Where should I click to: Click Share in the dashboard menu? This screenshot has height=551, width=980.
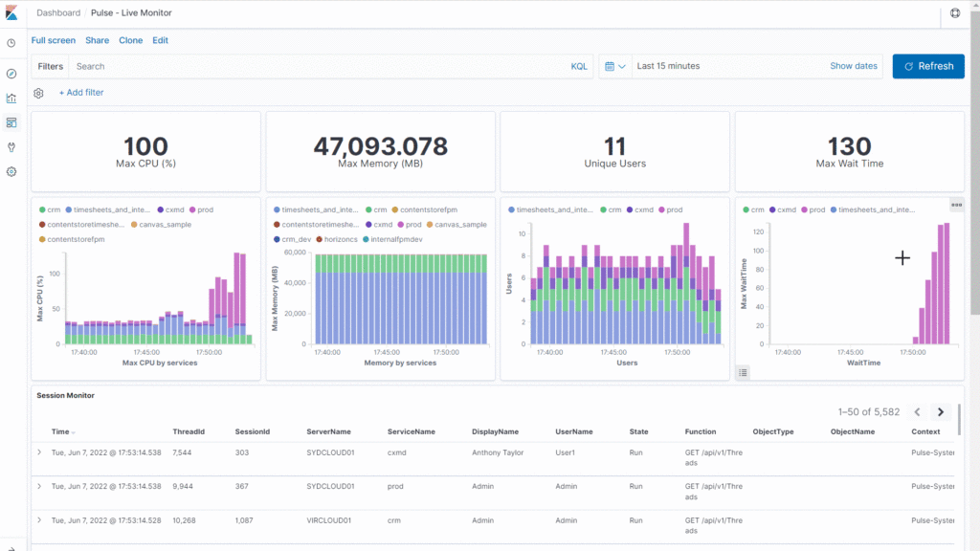tap(97, 40)
